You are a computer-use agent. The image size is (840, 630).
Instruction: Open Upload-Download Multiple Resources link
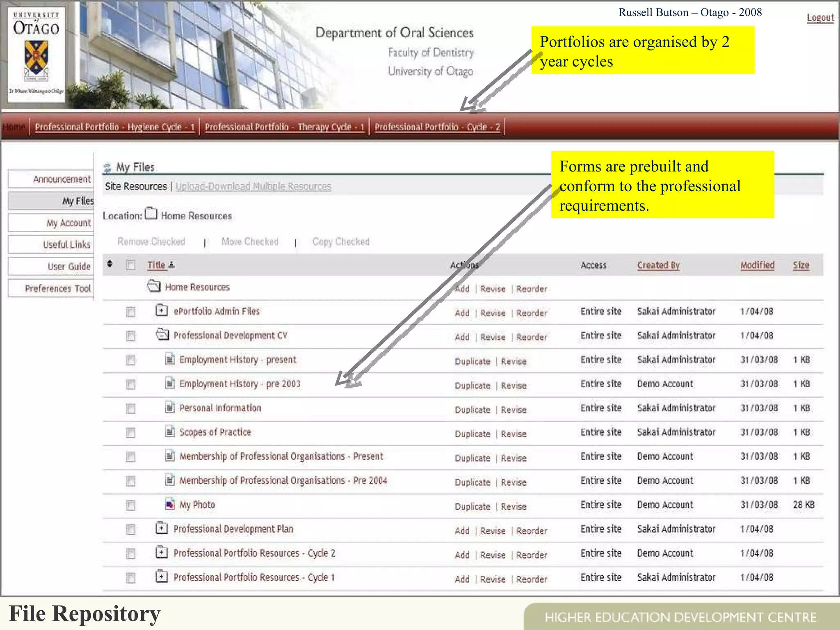click(x=253, y=186)
